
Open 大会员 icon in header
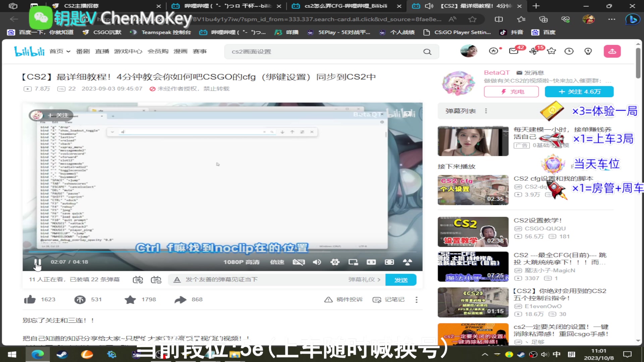pos(493,51)
